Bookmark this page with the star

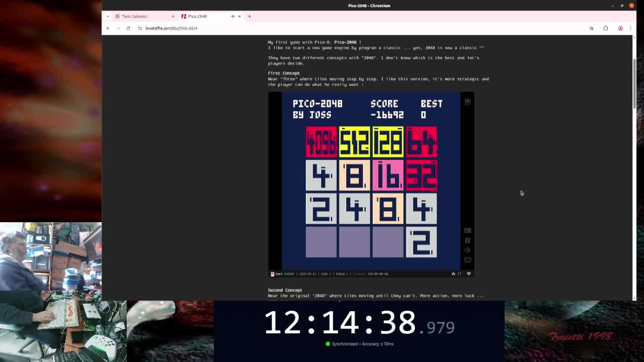click(592, 28)
